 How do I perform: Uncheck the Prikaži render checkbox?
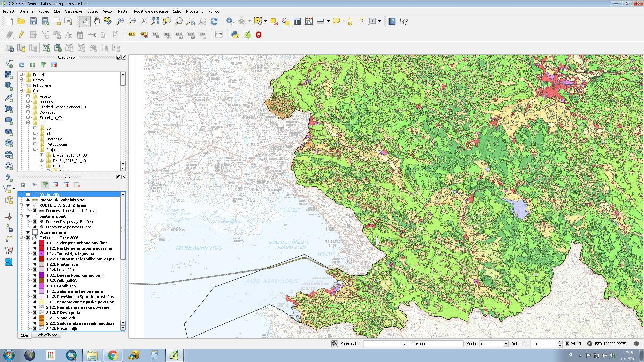[x=567, y=344]
